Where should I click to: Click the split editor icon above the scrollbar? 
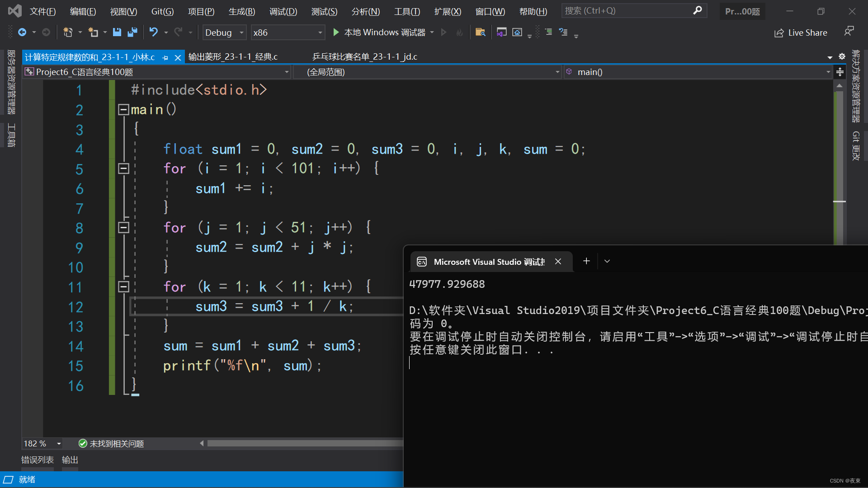click(x=840, y=72)
